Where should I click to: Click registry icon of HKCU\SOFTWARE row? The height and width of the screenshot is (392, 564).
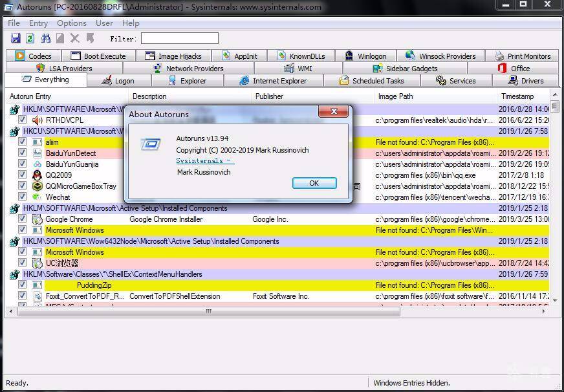(x=14, y=131)
